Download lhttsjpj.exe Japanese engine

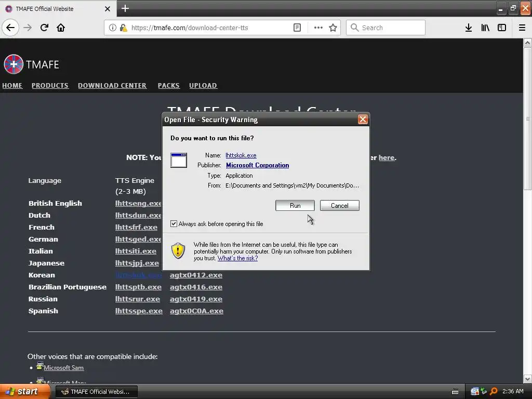(137, 263)
